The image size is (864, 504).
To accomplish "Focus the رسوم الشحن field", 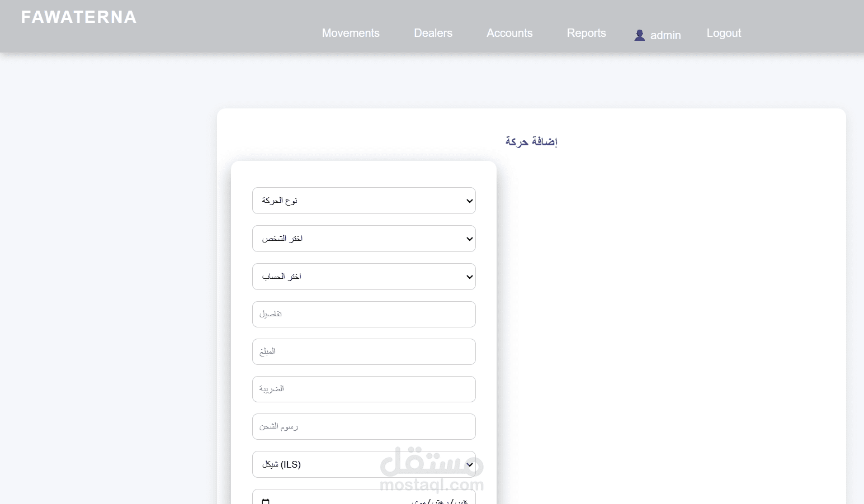I will (x=364, y=426).
